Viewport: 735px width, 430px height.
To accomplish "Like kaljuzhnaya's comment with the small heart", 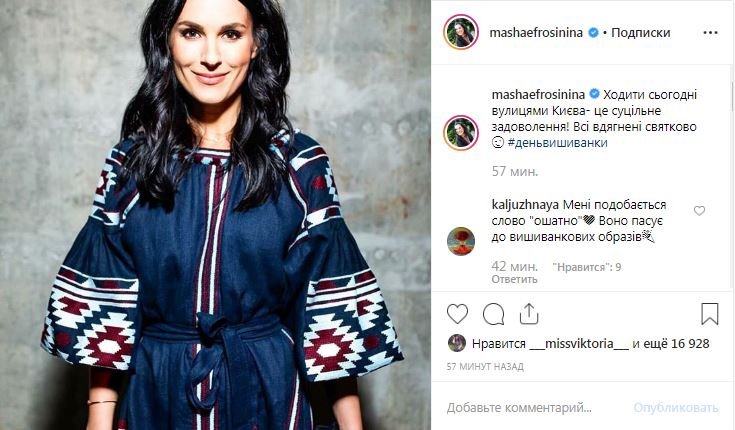I will coord(699,211).
